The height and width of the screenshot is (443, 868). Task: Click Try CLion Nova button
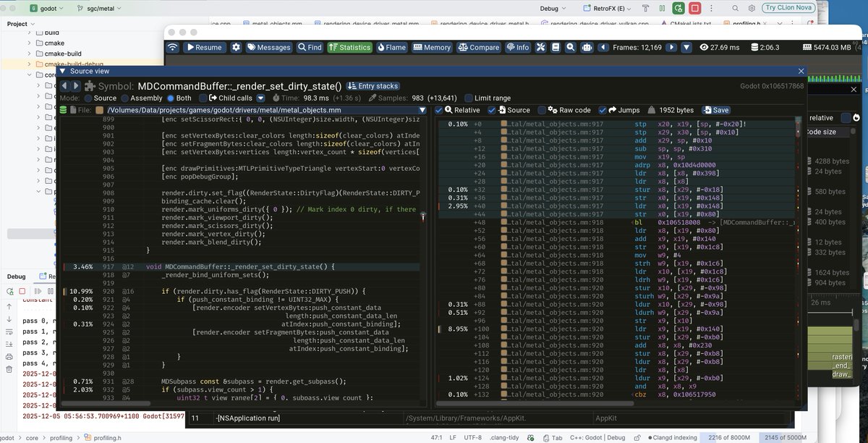[789, 8]
